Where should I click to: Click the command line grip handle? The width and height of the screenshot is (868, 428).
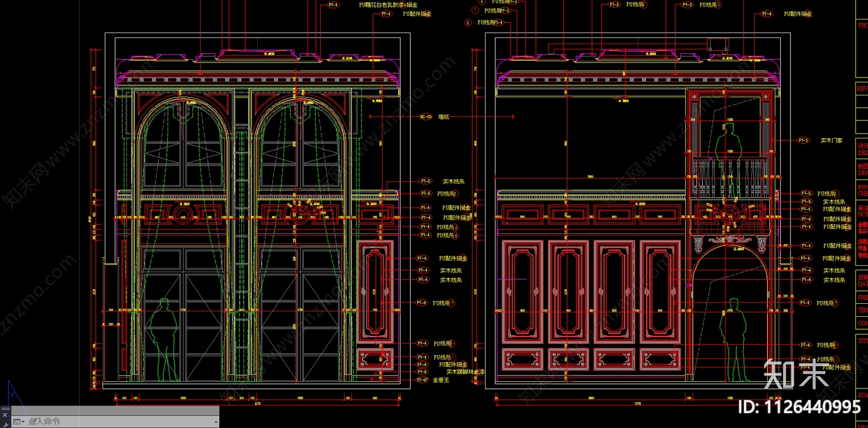5,408
